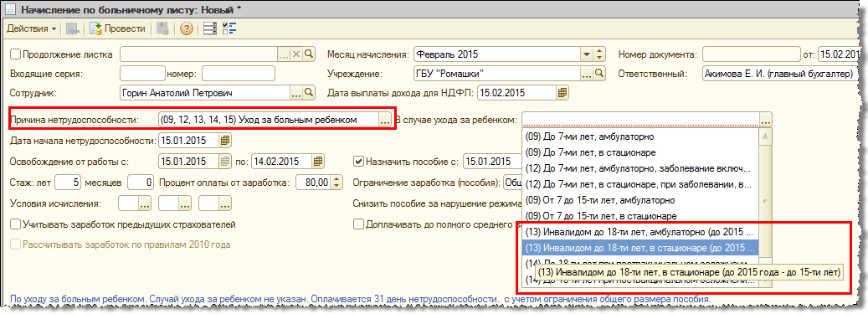Uncheck Назначить пособие с checkbox
Viewport: 868px width, 314px height.
pyautogui.click(x=358, y=161)
